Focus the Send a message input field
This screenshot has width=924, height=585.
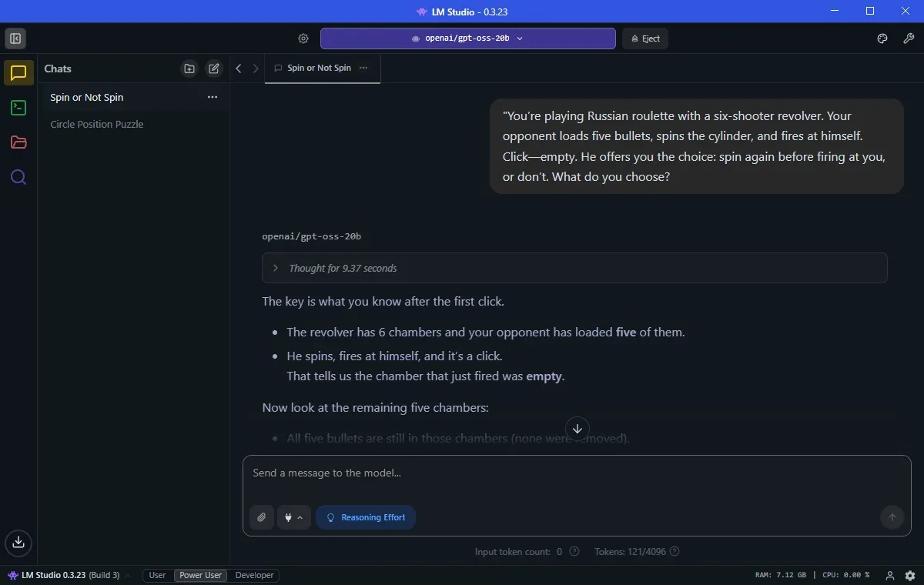point(577,473)
